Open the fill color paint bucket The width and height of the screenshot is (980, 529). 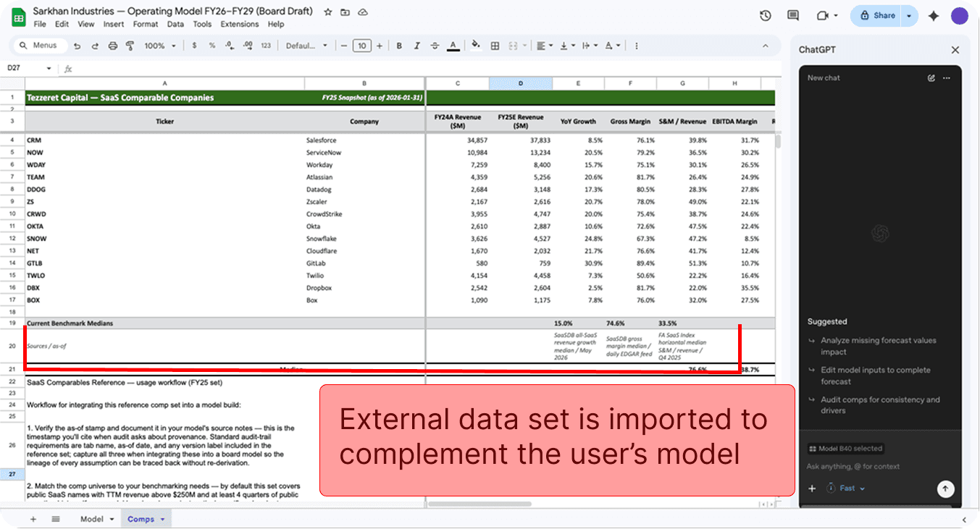pyautogui.click(x=476, y=46)
